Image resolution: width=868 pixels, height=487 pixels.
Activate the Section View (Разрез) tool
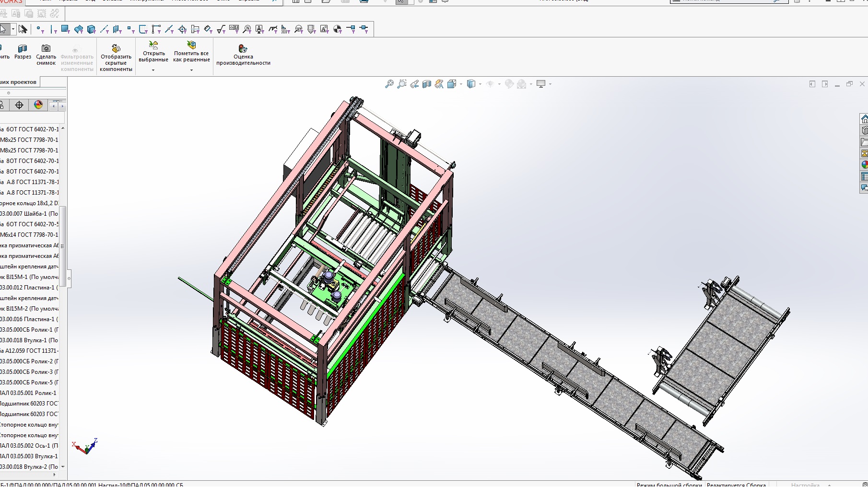23,52
